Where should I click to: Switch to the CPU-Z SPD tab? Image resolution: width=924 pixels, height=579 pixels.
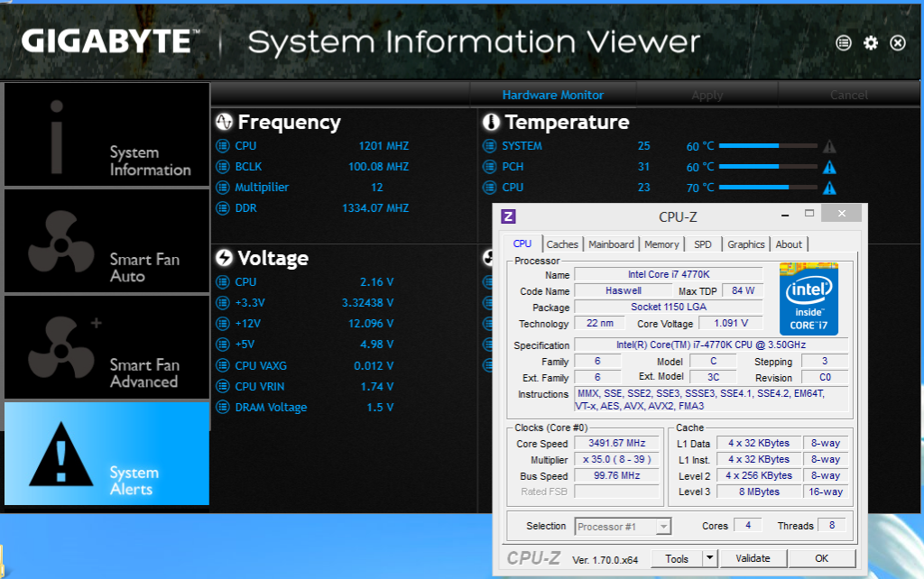(702, 244)
